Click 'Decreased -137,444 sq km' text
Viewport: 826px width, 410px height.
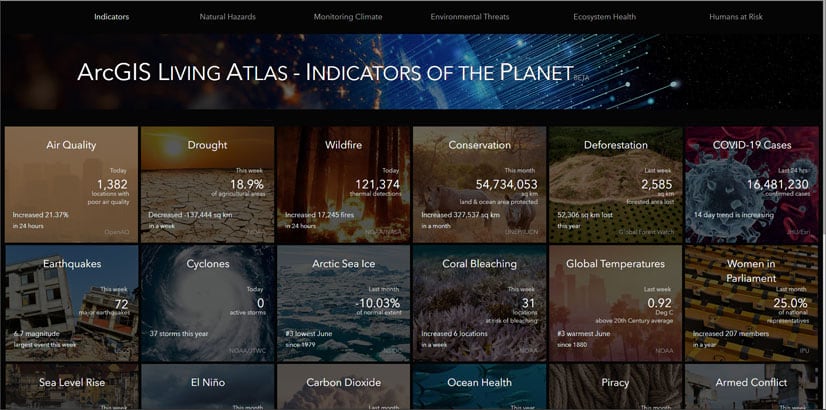click(x=190, y=215)
